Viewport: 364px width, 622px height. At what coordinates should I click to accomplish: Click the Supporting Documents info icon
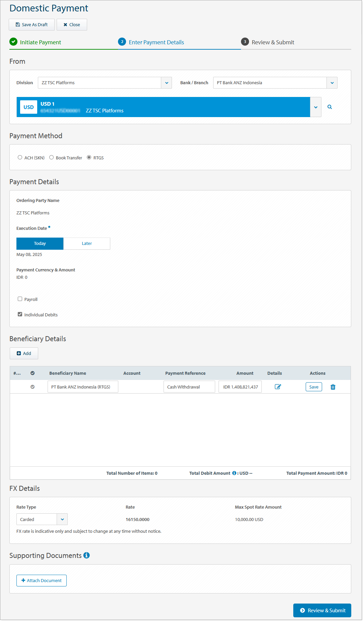86,556
